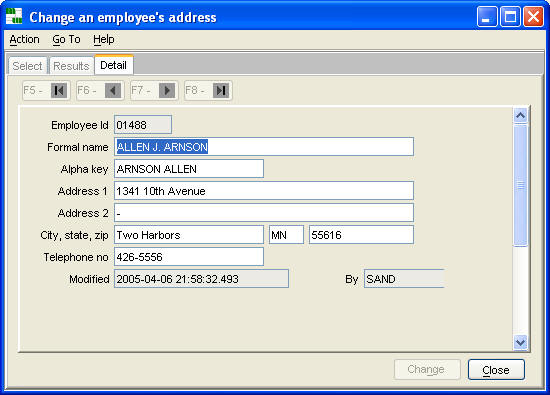This screenshot has width=550, height=395.
Task: Click the Employee Id label text
Action: (80, 125)
